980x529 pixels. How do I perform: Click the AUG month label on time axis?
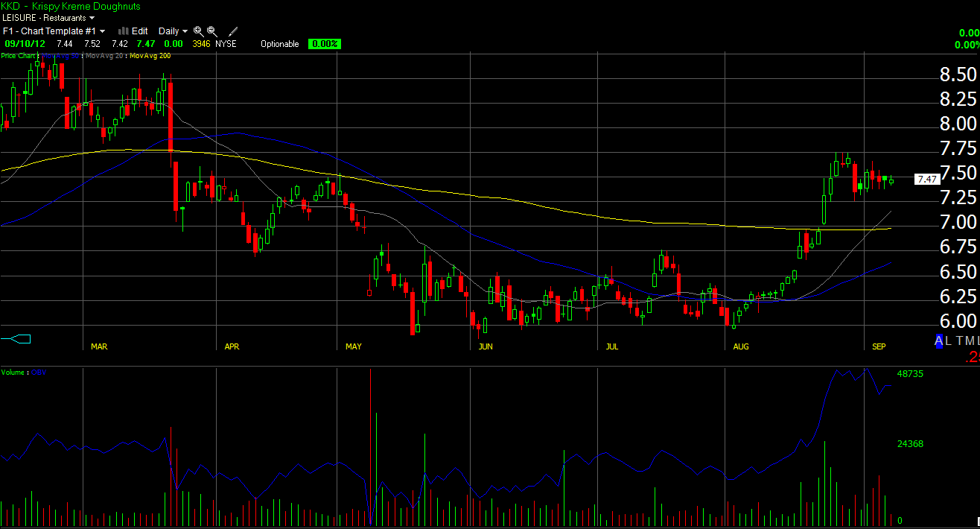point(741,346)
